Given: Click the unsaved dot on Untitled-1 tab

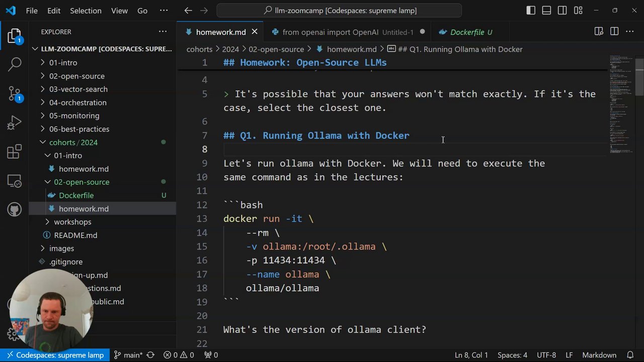Looking at the screenshot, I should [422, 32].
